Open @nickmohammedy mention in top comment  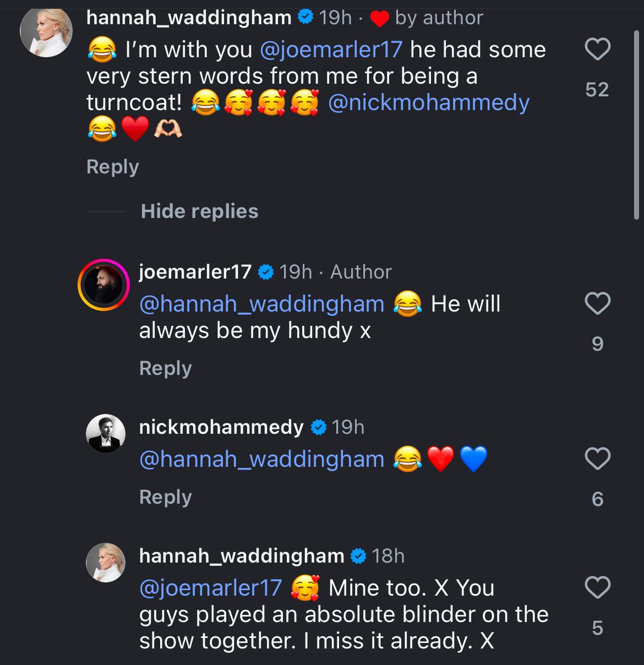429,103
